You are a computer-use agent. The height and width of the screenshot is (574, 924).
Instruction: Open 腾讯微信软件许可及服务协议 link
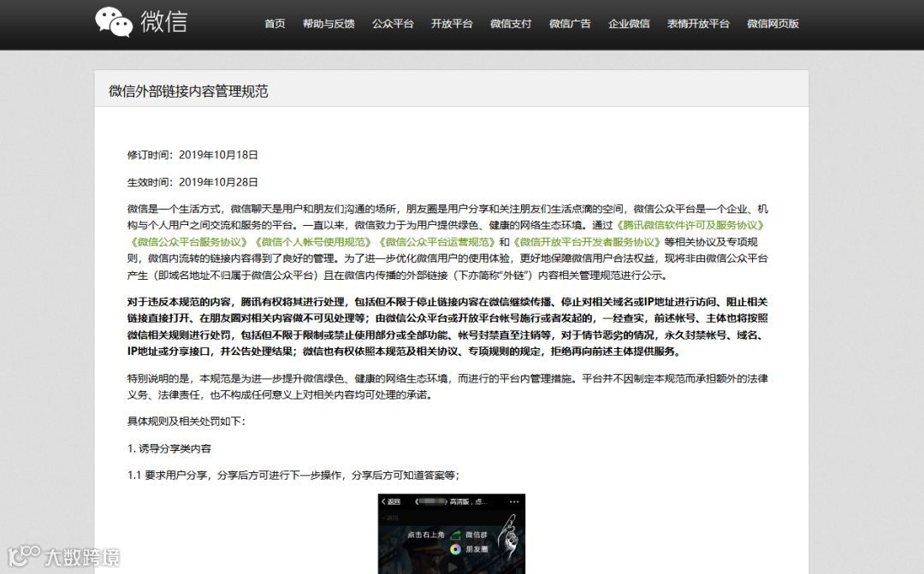click(x=690, y=225)
